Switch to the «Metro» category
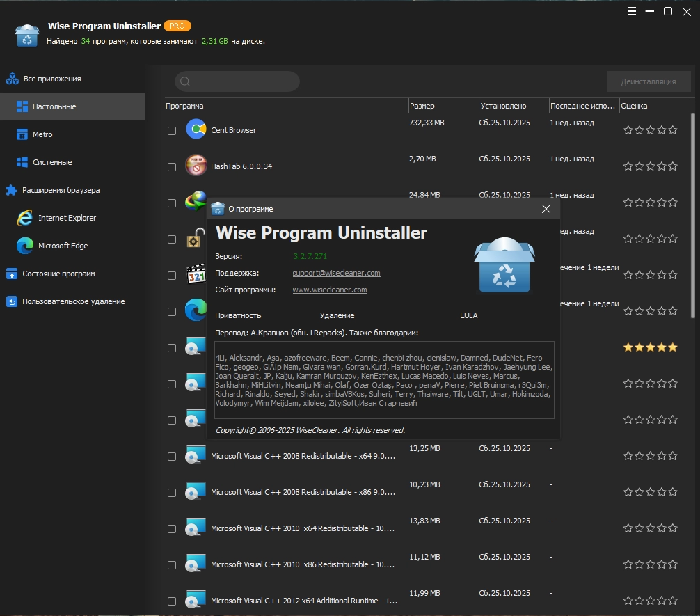Screen dimensions: 700x616 click(42, 134)
